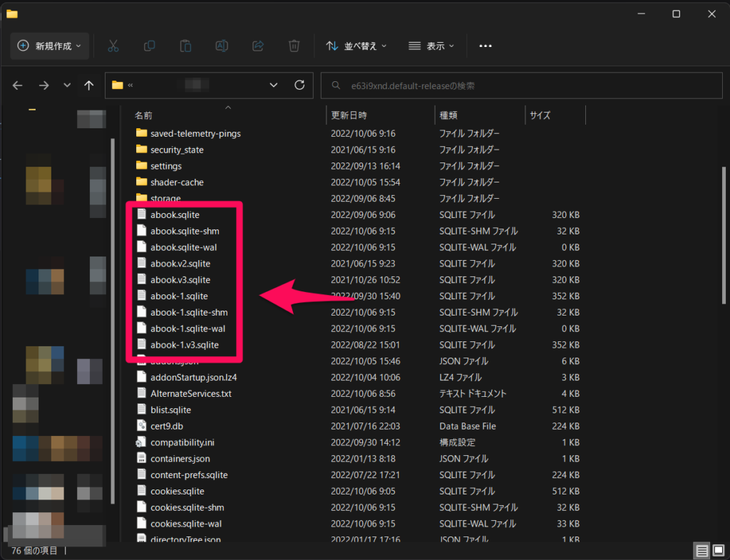Open the three-dot more options menu

[x=485, y=46]
